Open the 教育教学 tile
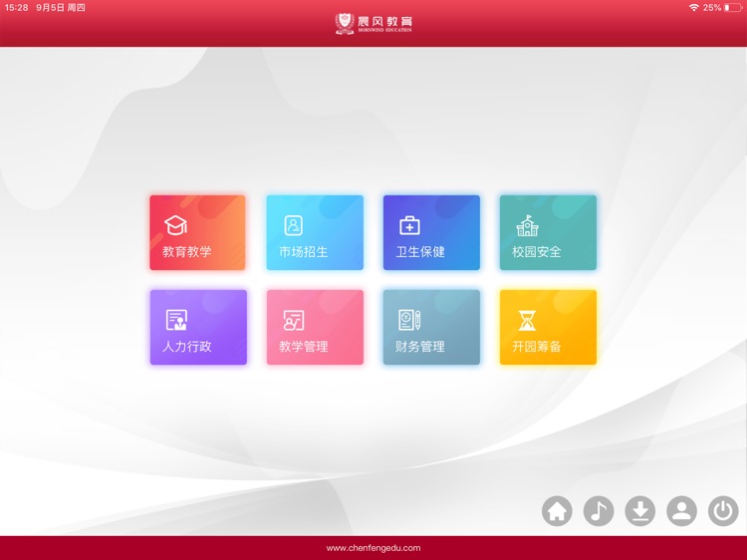The image size is (747, 560). coord(198,232)
